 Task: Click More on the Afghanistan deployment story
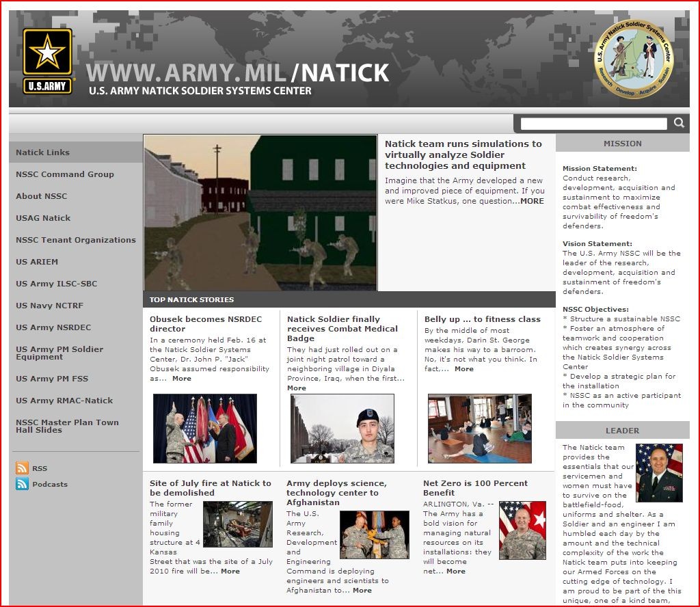point(362,590)
